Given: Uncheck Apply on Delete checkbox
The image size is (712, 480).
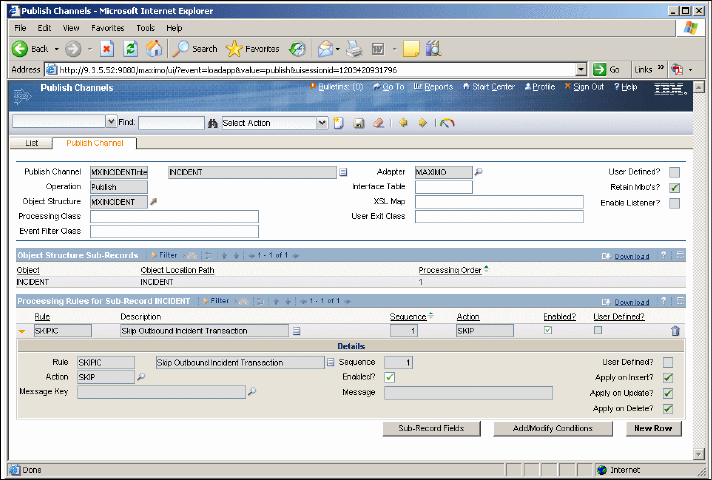Looking at the screenshot, I should pyautogui.click(x=667, y=408).
